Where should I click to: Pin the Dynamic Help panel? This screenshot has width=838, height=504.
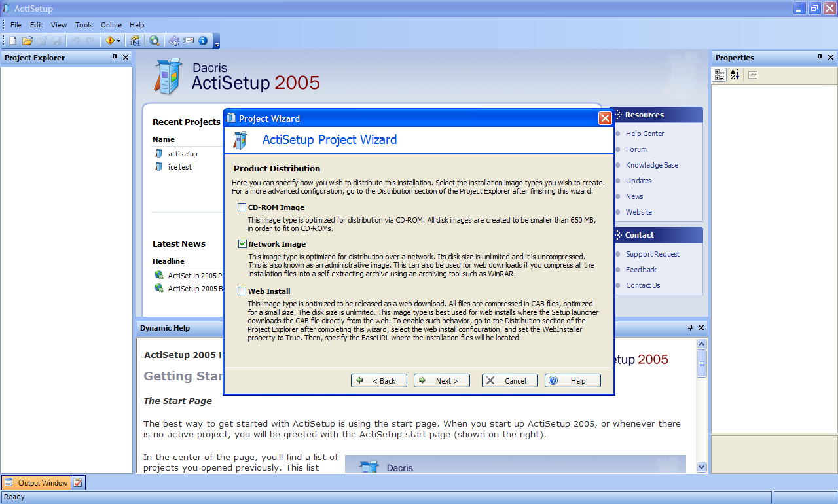690,327
